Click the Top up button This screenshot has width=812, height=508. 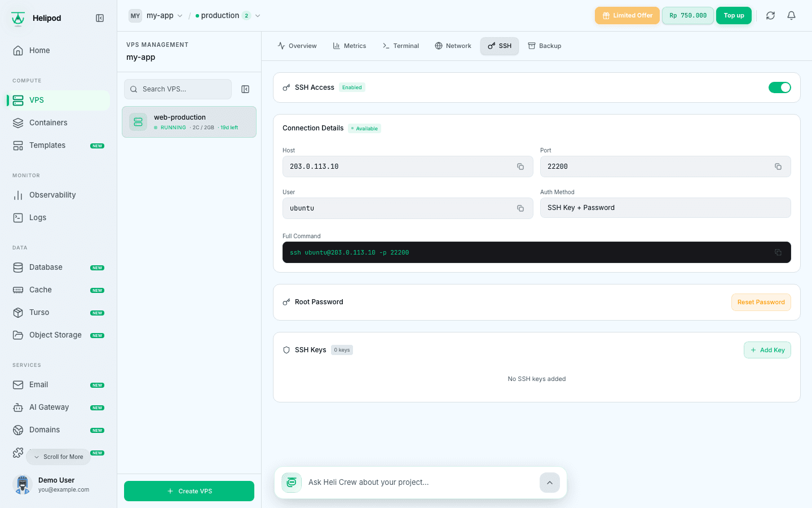coord(734,16)
